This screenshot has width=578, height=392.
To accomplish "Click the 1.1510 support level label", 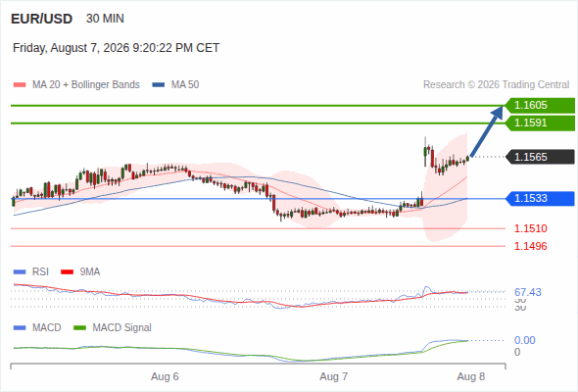I will tap(530, 228).
